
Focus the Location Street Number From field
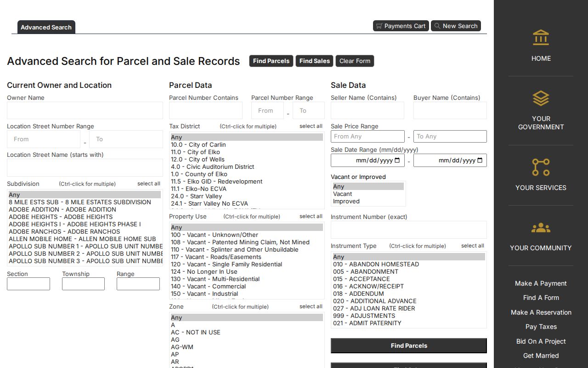44,139
